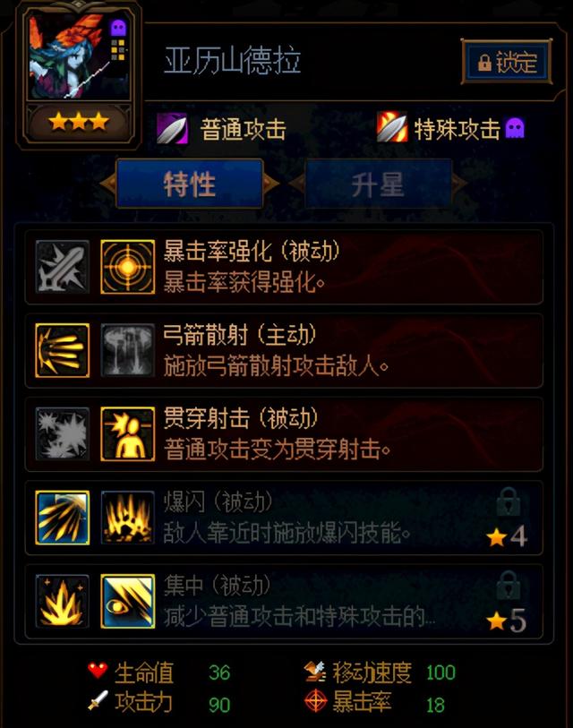
Task: Select the grey burst icon in 贯穿射击 row
Action: coord(62,434)
